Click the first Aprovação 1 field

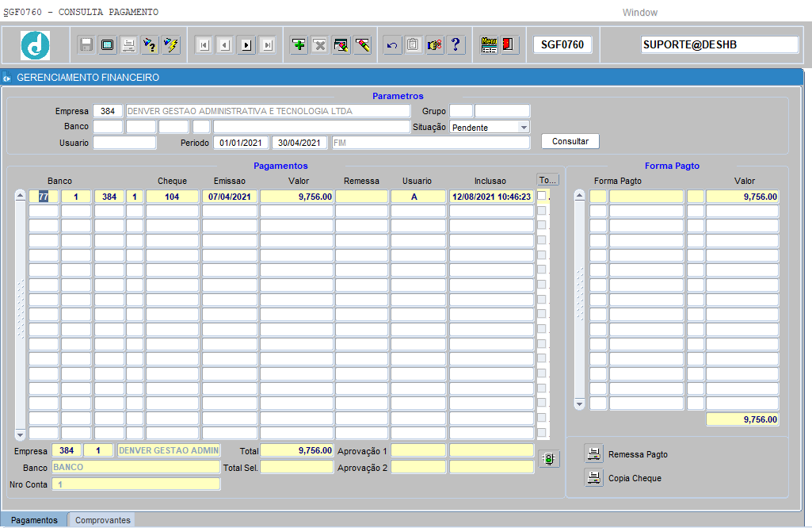(x=418, y=450)
